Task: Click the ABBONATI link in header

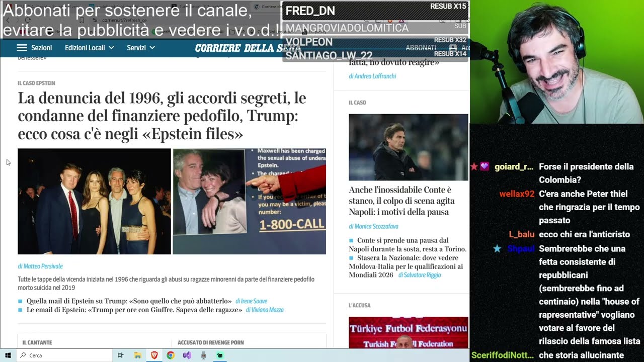Action: coord(421,48)
